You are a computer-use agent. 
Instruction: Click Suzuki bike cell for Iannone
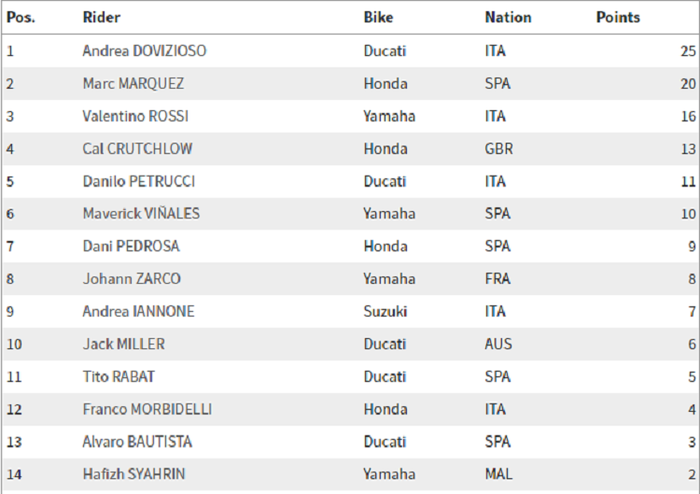(x=385, y=312)
